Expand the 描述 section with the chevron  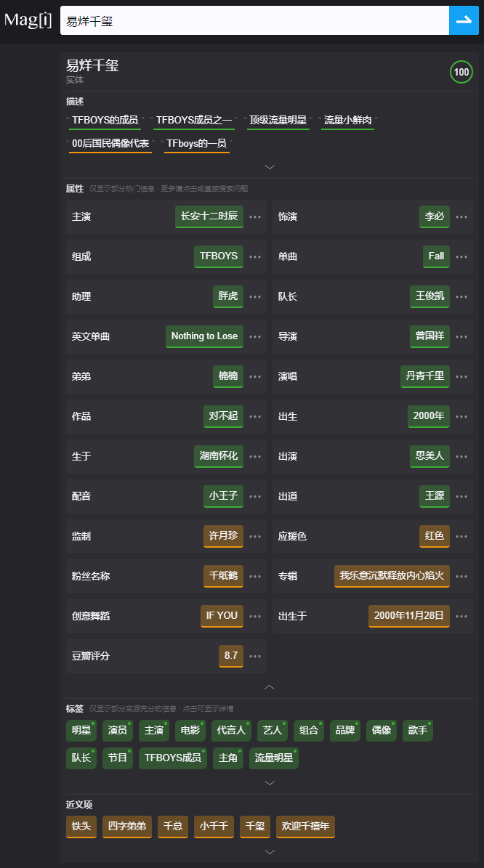point(270,166)
